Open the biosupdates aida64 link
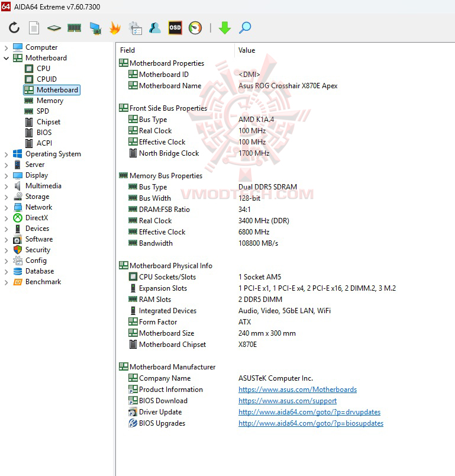This screenshot has height=476, width=455. click(x=311, y=423)
